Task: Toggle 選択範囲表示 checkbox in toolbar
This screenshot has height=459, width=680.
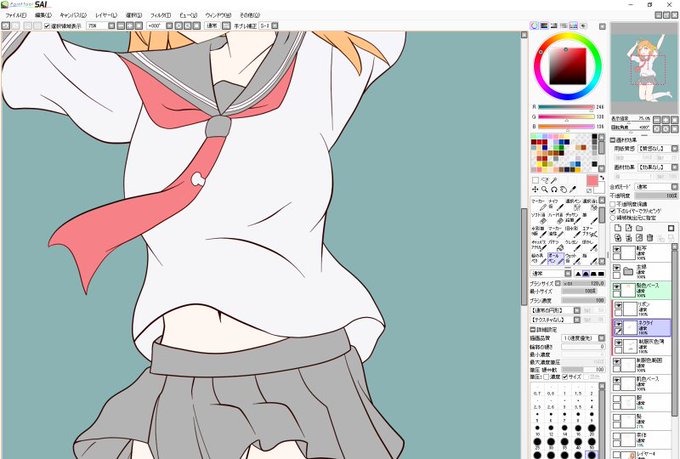Action: click(x=47, y=26)
